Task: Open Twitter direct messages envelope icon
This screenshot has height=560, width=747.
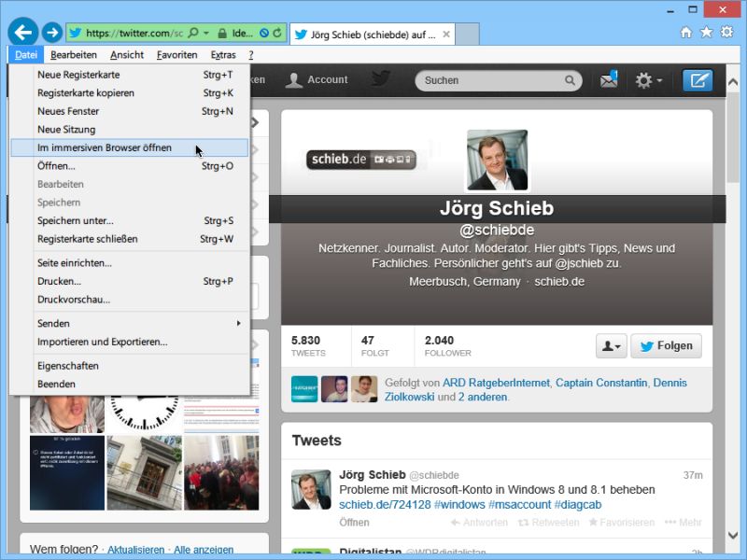Action: [x=609, y=80]
